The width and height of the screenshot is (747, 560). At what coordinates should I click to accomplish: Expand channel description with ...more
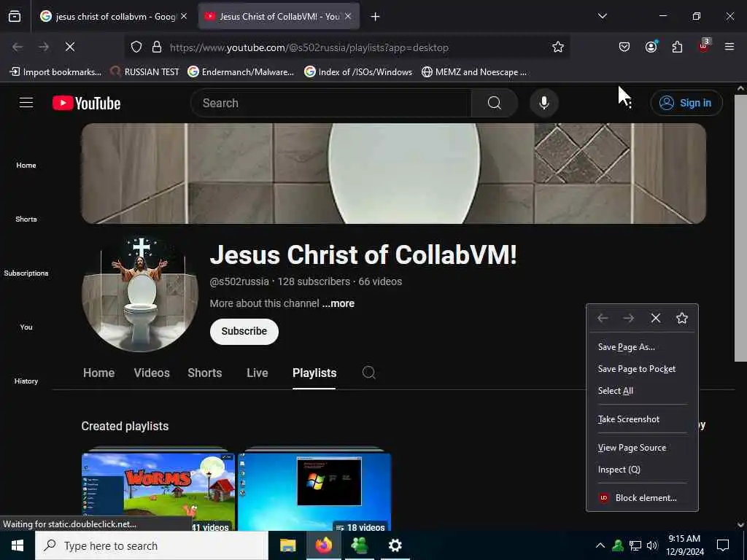(338, 303)
